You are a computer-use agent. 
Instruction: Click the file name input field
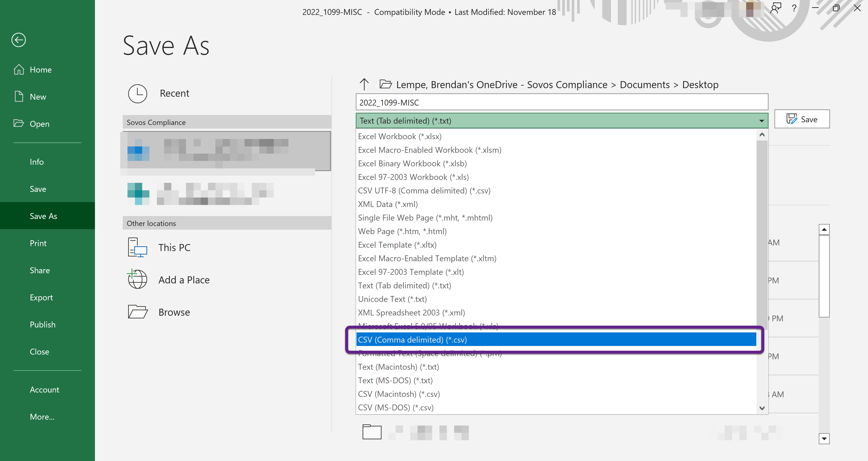[561, 102]
